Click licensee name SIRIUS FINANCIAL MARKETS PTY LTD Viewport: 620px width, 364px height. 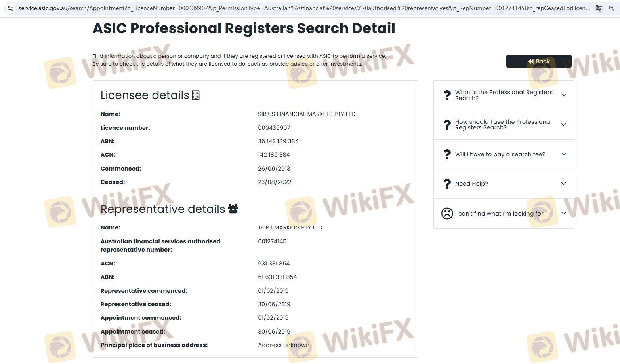pos(306,114)
